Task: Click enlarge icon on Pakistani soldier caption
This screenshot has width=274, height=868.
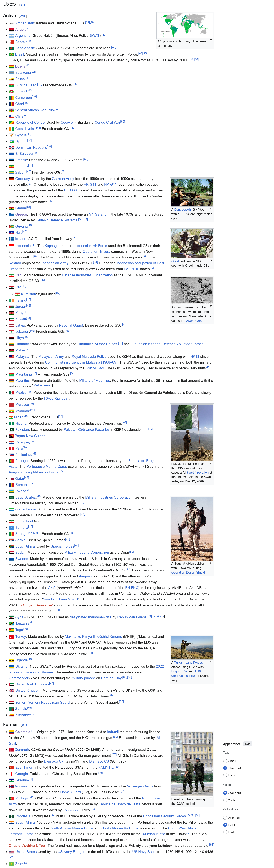Action: click(x=211, y=463)
